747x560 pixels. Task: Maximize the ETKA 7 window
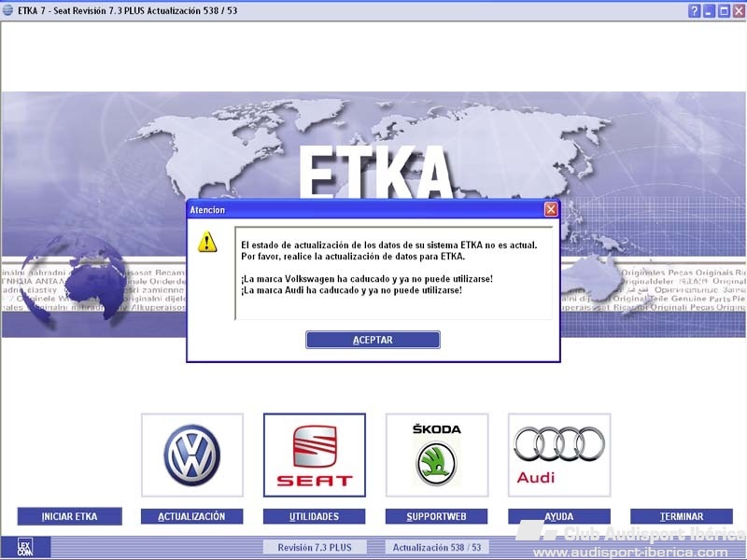tap(724, 11)
